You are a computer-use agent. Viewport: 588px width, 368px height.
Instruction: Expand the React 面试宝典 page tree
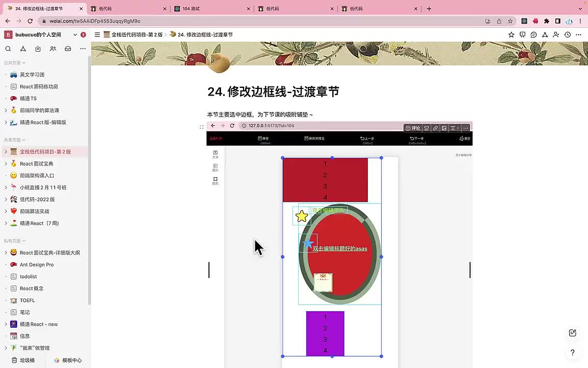[x=6, y=164]
